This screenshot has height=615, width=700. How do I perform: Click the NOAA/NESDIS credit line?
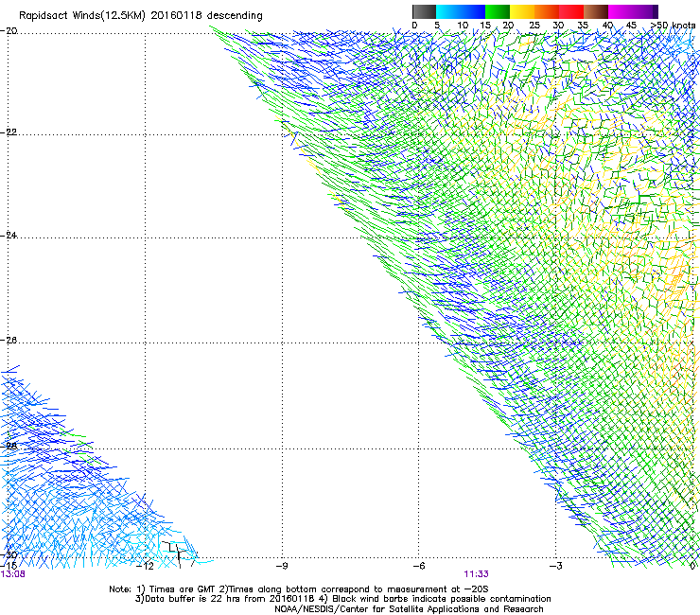(x=409, y=609)
